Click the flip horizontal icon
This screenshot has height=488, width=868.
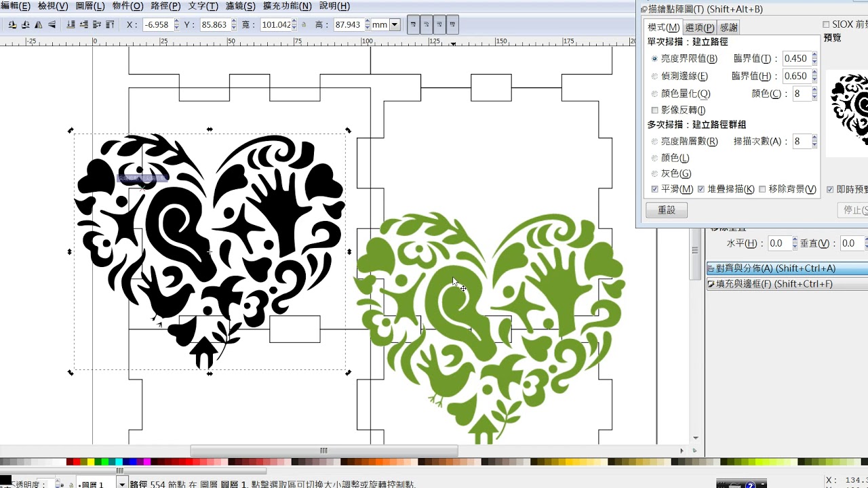point(37,25)
